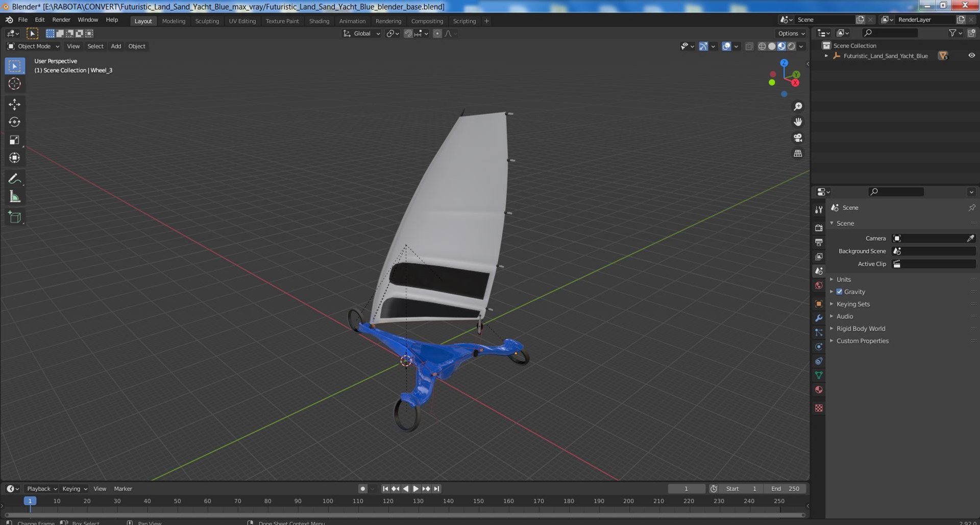Play the animation
This screenshot has width=980, height=525.
pos(415,489)
